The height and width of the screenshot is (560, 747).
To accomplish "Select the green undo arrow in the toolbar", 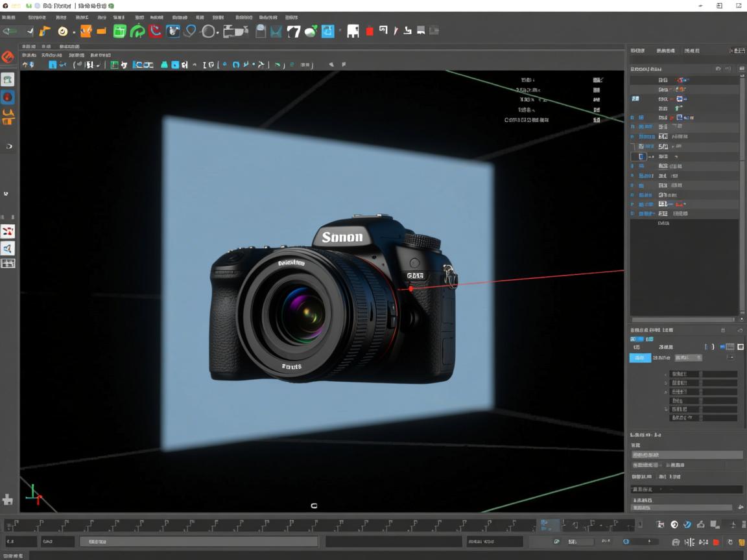I will 8,30.
